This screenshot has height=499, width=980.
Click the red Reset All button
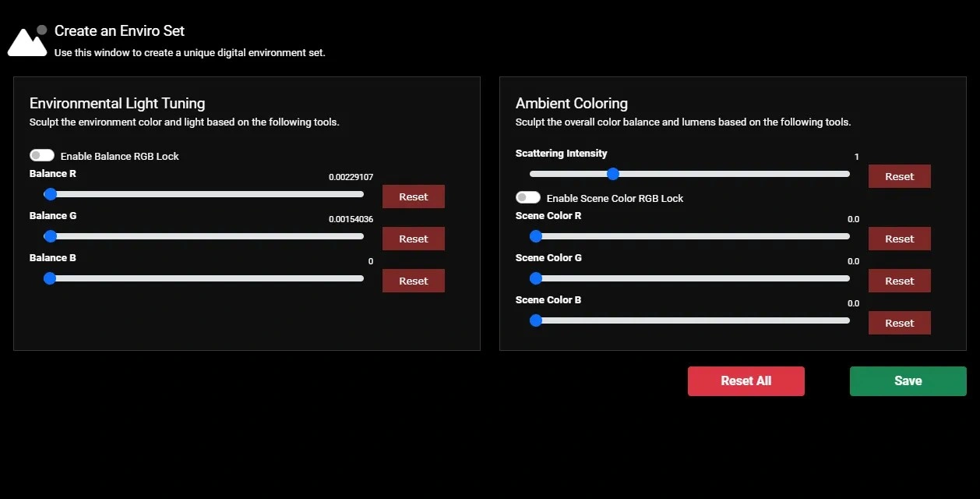[746, 381]
